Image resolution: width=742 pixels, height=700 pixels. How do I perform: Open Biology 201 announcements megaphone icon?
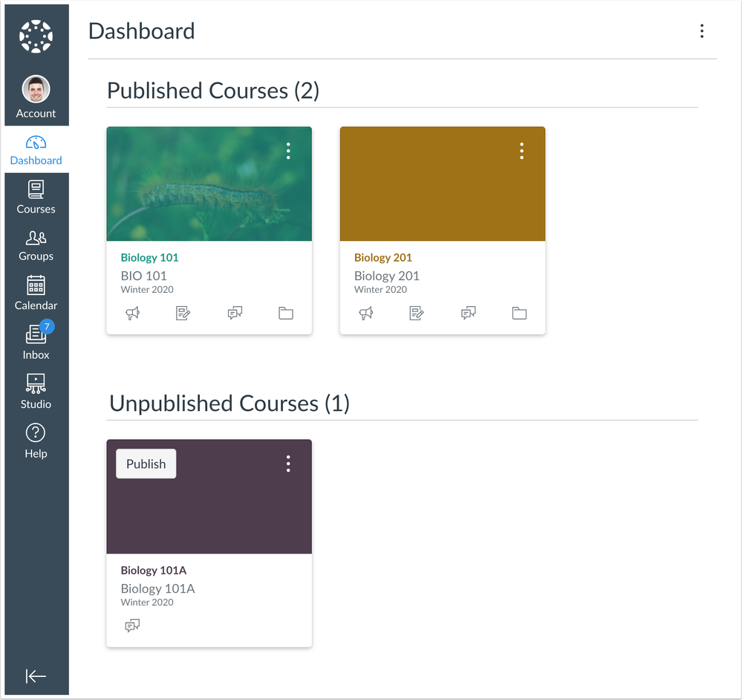(x=365, y=313)
